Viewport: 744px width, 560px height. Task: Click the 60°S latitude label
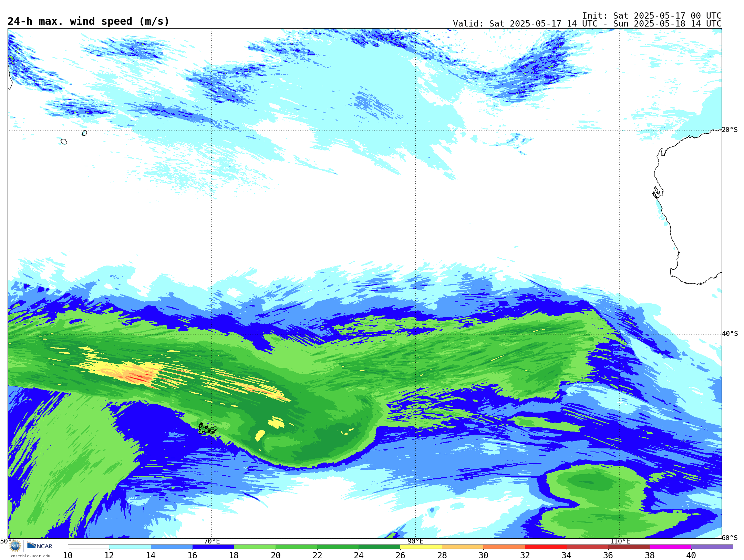730,538
